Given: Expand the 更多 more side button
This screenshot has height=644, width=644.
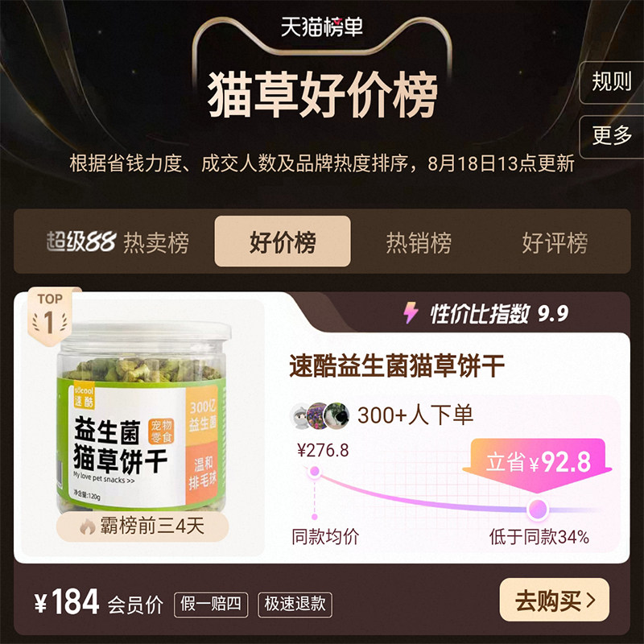Looking at the screenshot, I should [x=611, y=136].
